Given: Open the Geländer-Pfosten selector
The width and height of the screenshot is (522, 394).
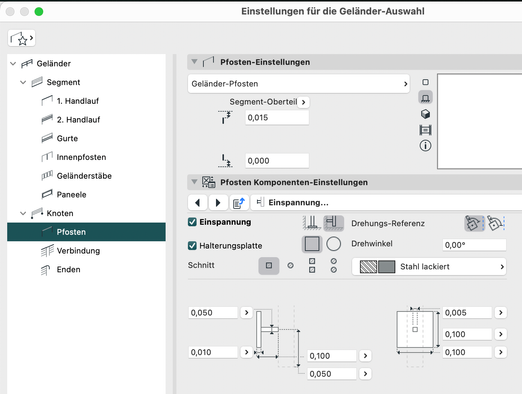Looking at the screenshot, I should [x=299, y=84].
